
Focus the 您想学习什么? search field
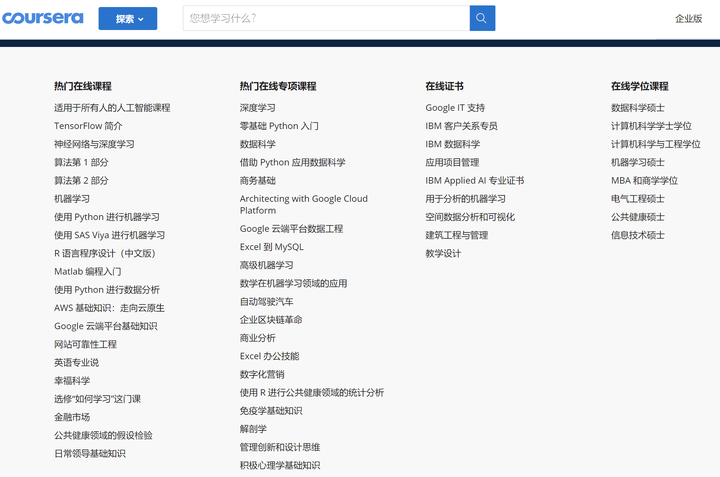click(x=326, y=18)
